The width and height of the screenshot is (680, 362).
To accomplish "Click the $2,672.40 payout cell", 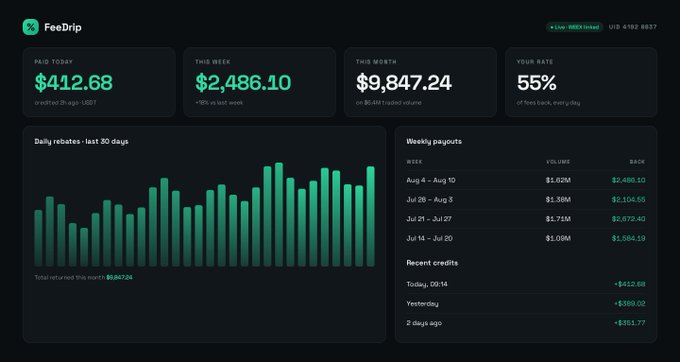I will point(628,219).
